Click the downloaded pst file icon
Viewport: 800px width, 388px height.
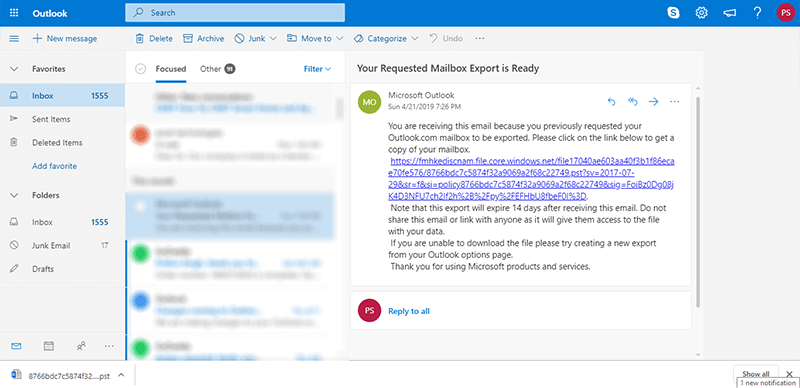tap(16, 375)
